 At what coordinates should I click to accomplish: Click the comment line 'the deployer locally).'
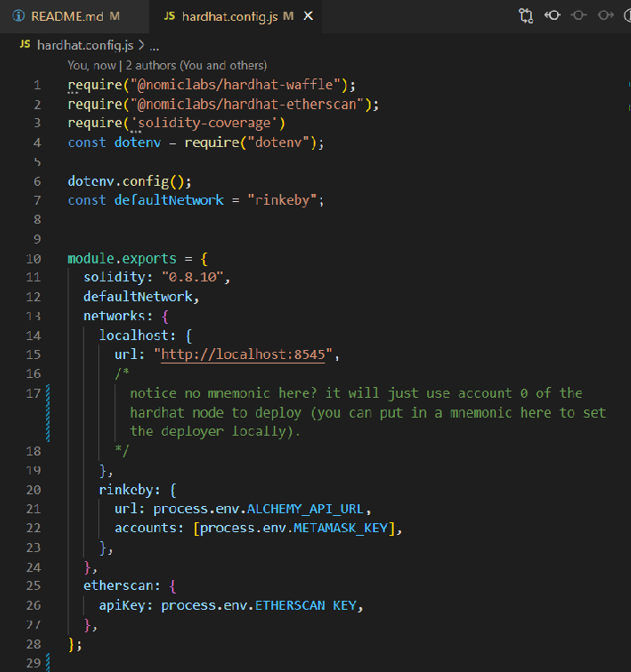coord(215,431)
